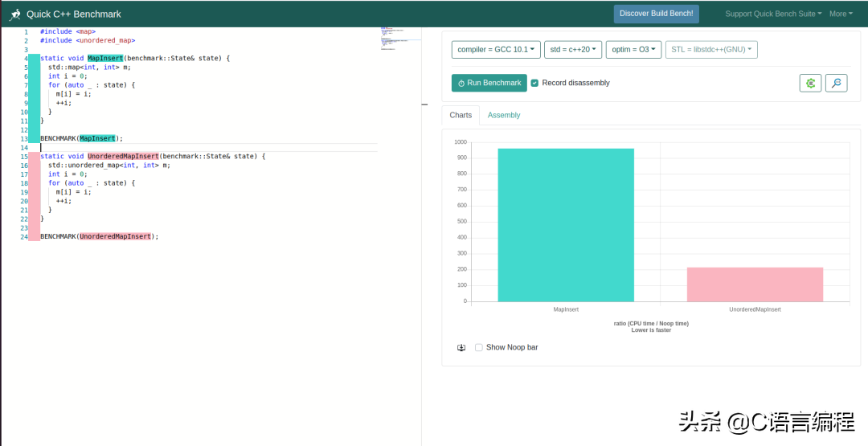This screenshot has width=868, height=446.
Task: Expand the Support Quick Bench Suite menu
Action: 773,14
